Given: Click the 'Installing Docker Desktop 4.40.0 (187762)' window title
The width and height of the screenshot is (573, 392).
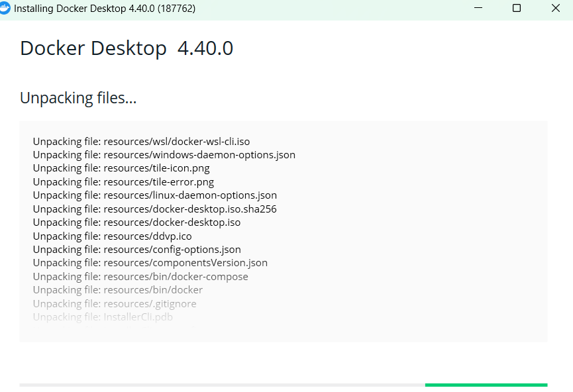Looking at the screenshot, I should click(105, 9).
